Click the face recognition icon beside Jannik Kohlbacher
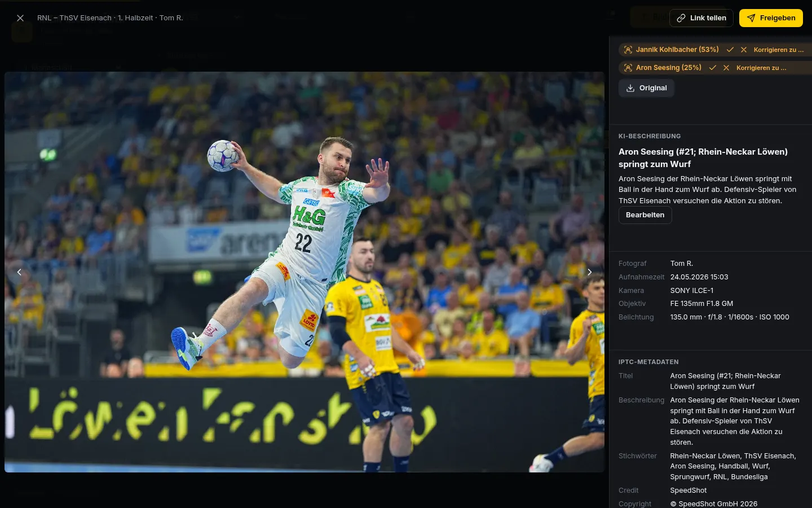812x508 pixels. point(628,50)
